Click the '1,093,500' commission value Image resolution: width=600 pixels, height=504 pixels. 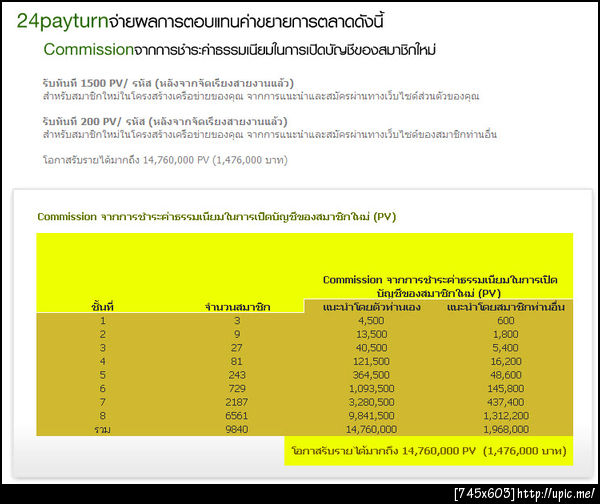(372, 388)
